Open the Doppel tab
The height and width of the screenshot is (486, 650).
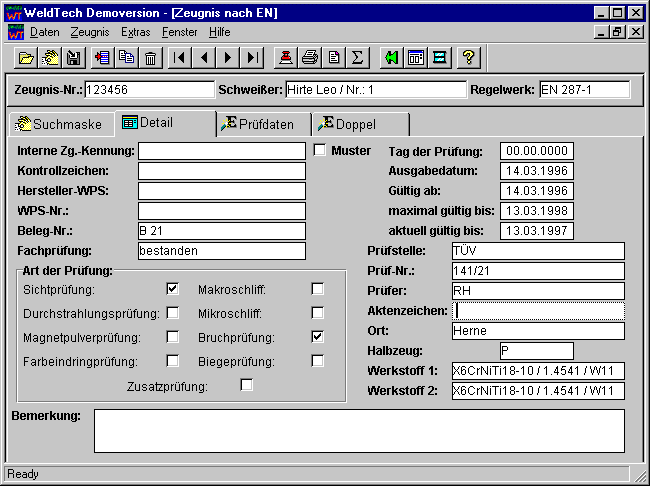(356, 125)
